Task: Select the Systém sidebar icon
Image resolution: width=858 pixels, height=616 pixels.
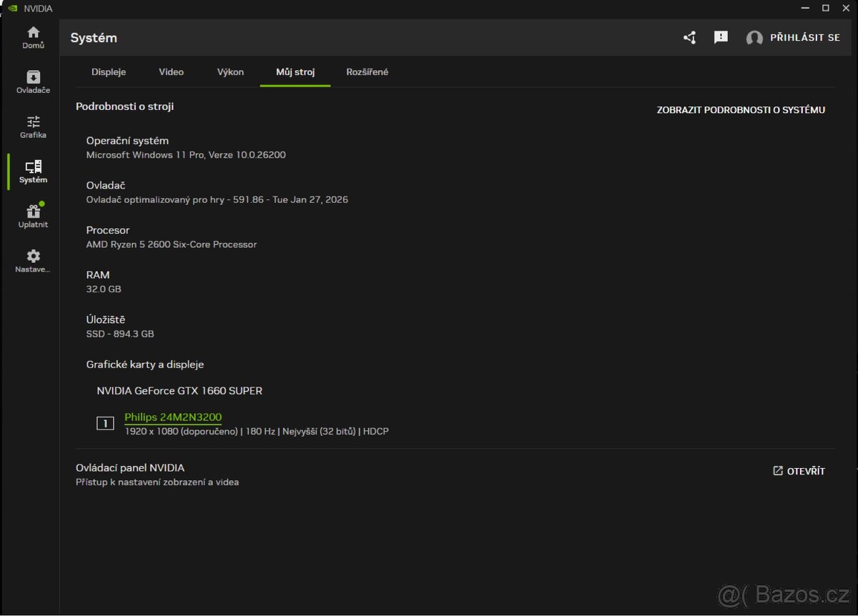Action: tap(33, 172)
